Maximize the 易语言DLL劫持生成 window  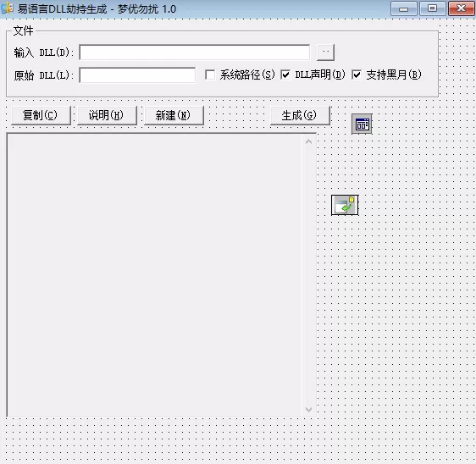click(432, 8)
